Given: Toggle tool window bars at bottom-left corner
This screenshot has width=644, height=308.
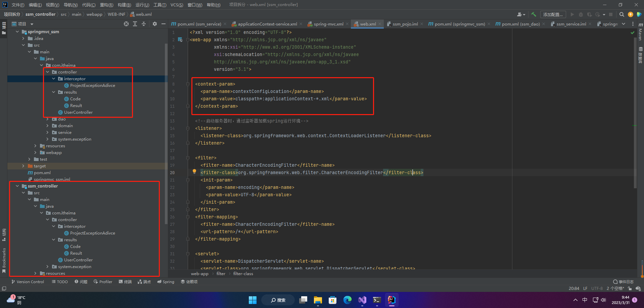Looking at the screenshot, I should tap(4, 289).
